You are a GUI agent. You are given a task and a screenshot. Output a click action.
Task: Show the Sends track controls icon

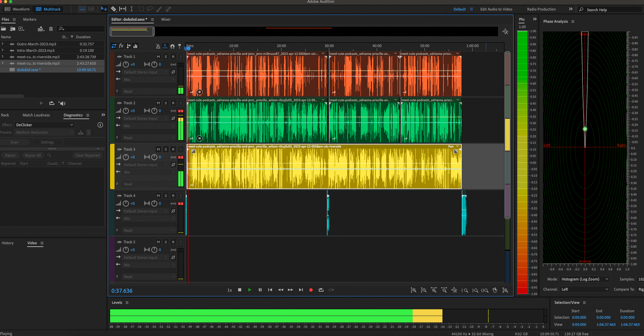point(128,46)
